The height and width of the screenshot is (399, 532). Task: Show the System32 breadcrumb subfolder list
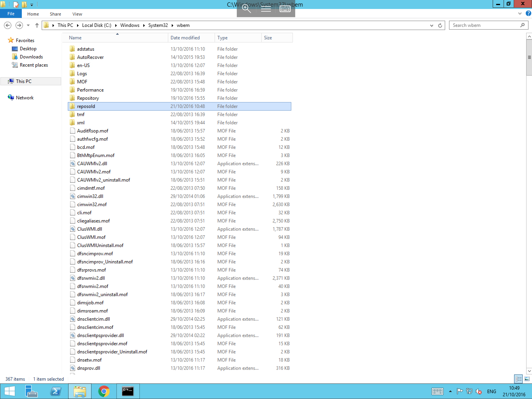pyautogui.click(x=172, y=25)
